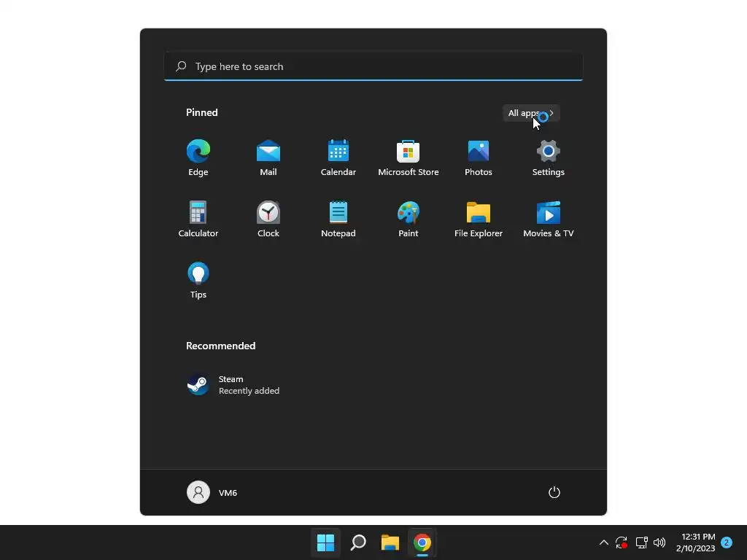This screenshot has width=747, height=560.
Task: Click the Type here to search field
Action: click(373, 66)
